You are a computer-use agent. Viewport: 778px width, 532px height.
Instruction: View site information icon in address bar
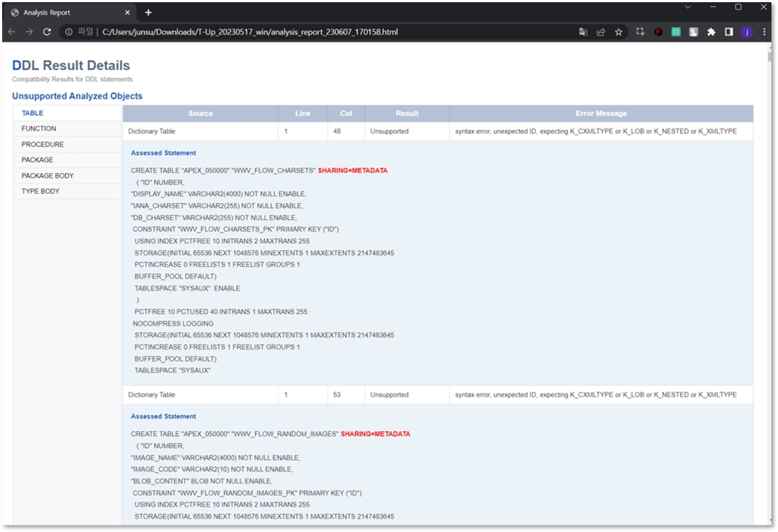68,32
